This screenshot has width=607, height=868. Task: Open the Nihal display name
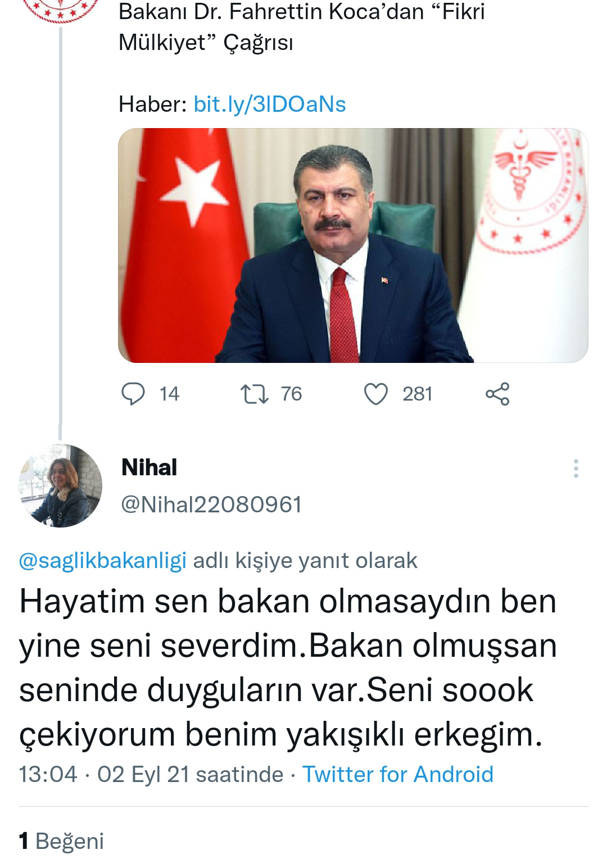point(150,467)
